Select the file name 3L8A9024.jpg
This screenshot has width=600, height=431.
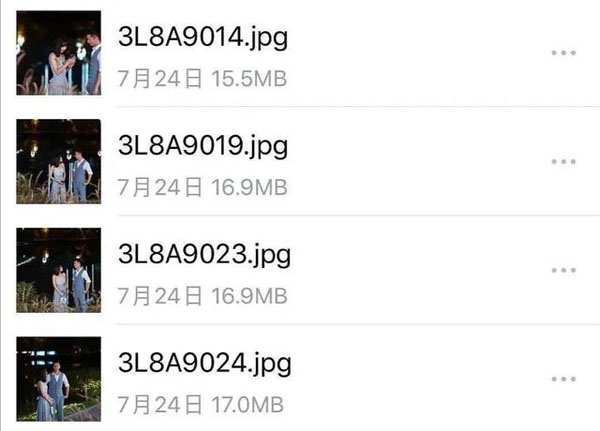click(x=205, y=364)
